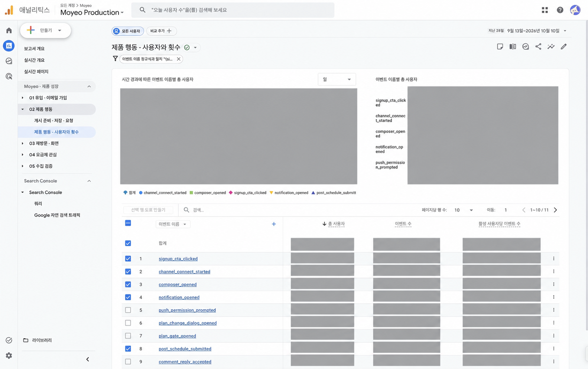Click the top search box
Image resolution: width=588 pixels, height=369 pixels.
click(233, 10)
